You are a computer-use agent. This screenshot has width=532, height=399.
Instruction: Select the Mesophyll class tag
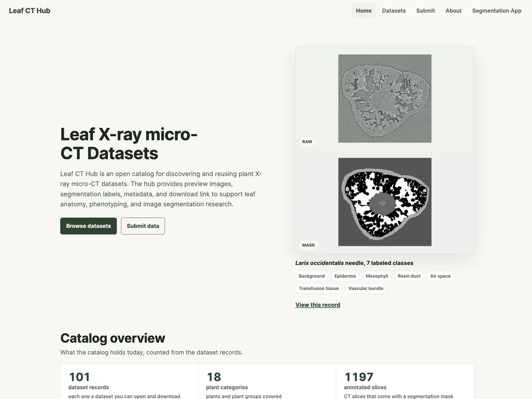pos(377,276)
